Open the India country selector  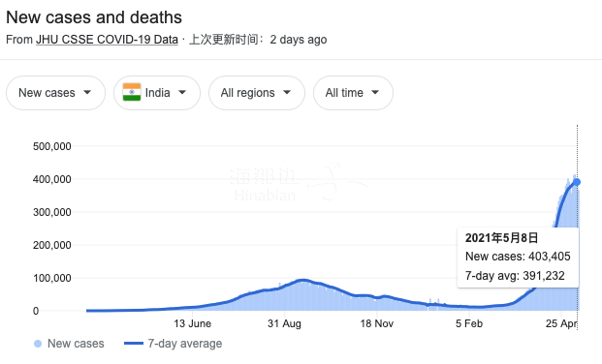pos(157,93)
